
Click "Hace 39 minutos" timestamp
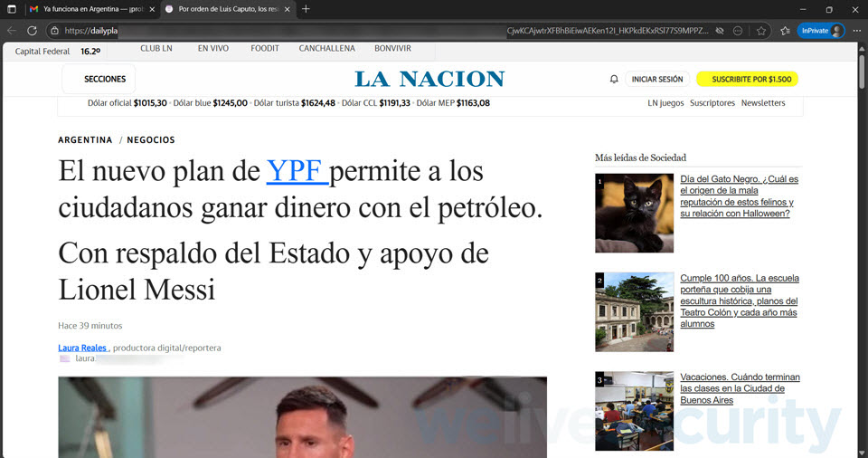click(x=90, y=326)
